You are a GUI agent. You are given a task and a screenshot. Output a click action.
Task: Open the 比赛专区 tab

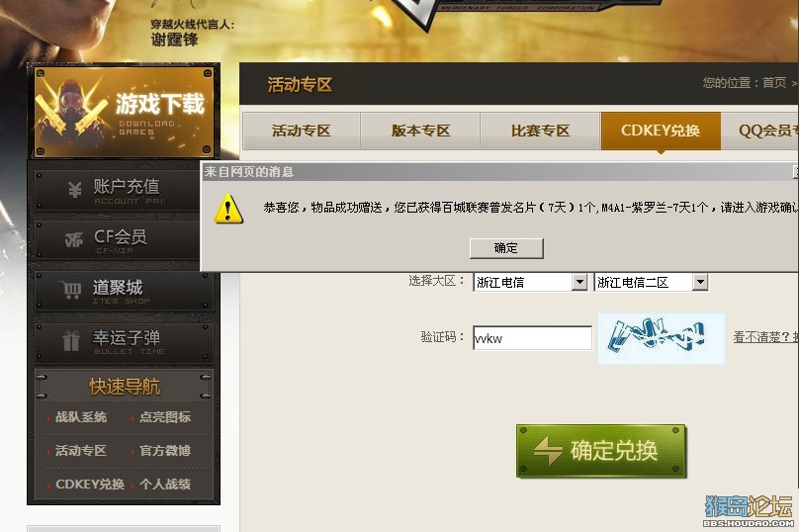[x=540, y=131]
